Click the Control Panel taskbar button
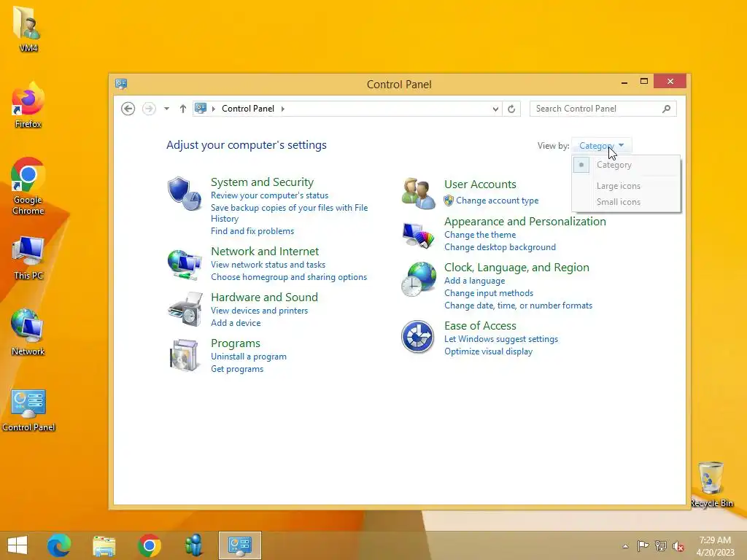The width and height of the screenshot is (747, 560). tap(239, 545)
